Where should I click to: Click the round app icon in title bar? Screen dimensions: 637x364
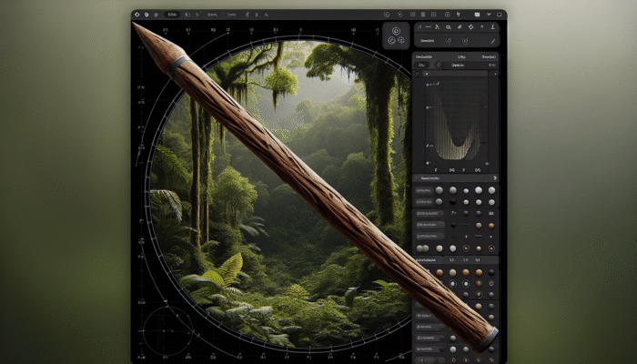point(137,15)
